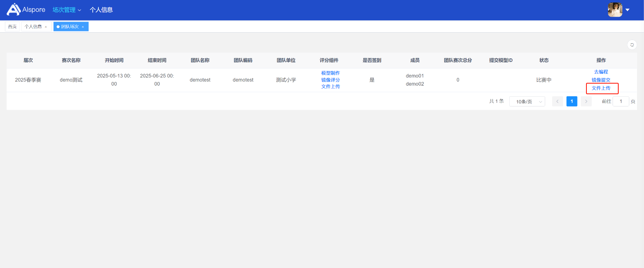Click 文件上传 in the 操作 column
This screenshot has width=644, height=268.
point(601,88)
